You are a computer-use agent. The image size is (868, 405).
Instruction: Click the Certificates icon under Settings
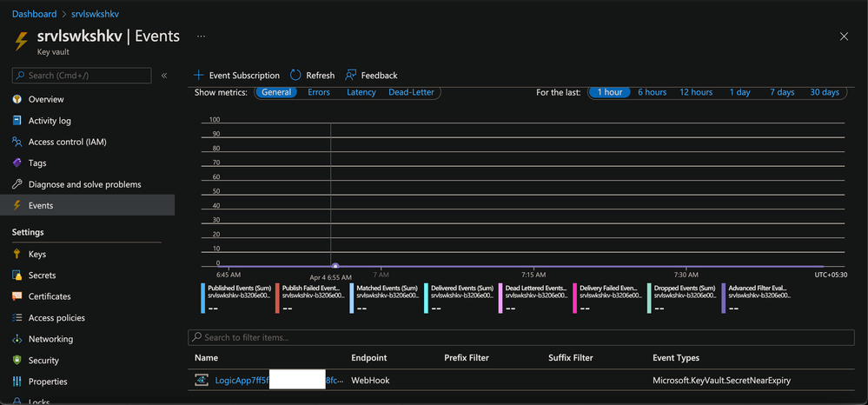pyautogui.click(x=17, y=296)
